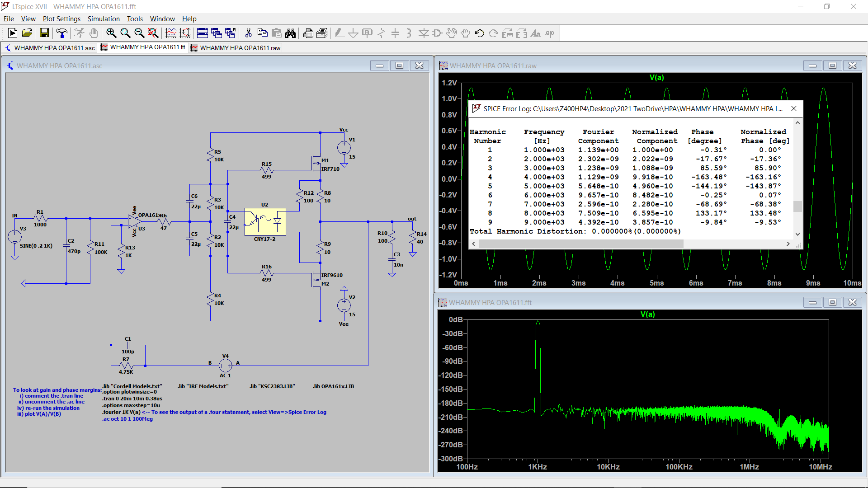This screenshot has height=488, width=868.
Task: Cascade windows using the toolbar icon
Action: [217, 33]
